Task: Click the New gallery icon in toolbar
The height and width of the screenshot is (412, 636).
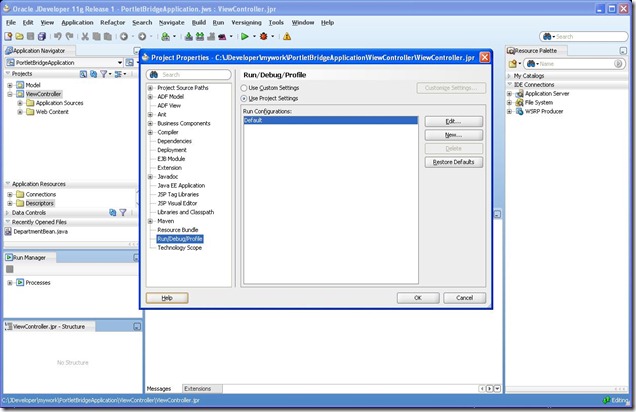Action: (8, 36)
